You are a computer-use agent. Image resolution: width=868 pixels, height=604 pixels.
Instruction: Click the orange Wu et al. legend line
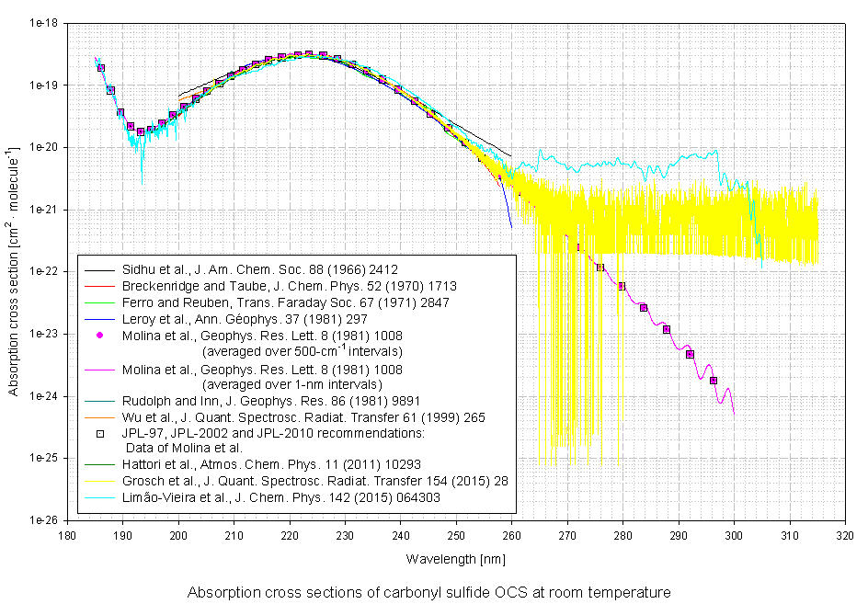pos(101,417)
